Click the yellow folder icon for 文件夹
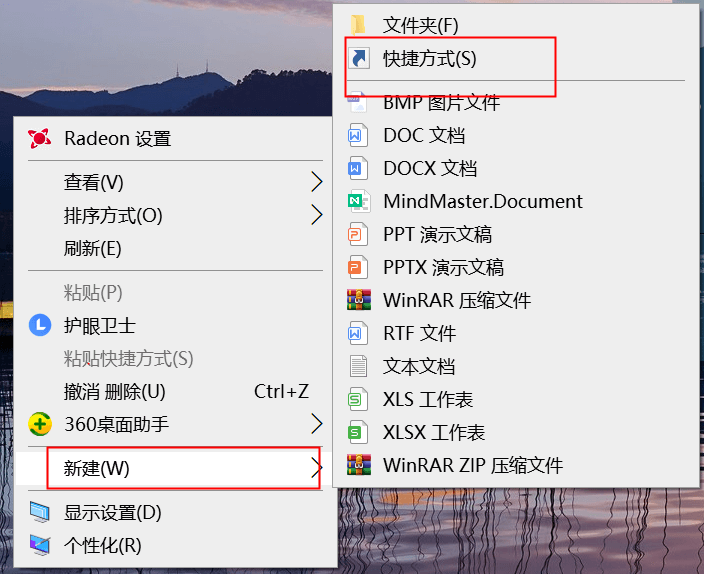 pyautogui.click(x=358, y=25)
